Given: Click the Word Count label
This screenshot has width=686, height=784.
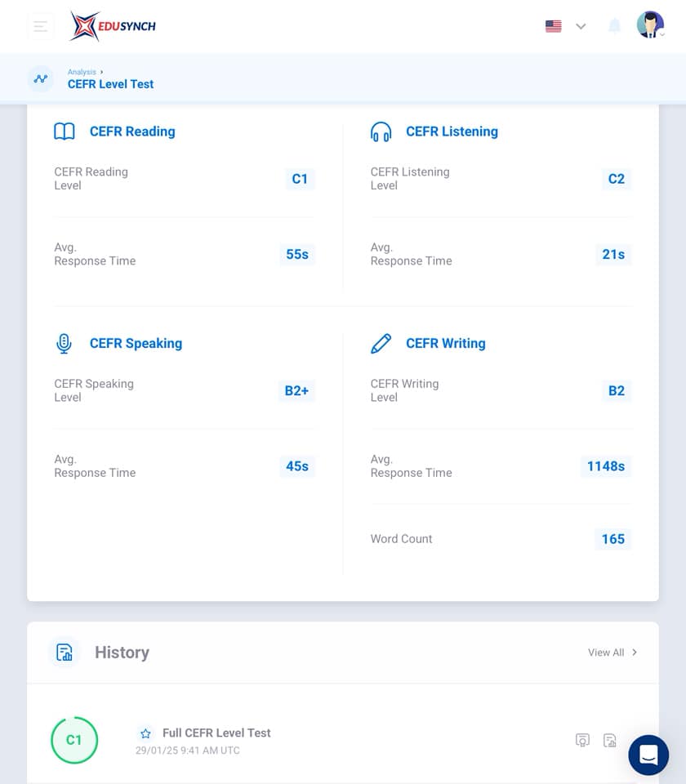Looking at the screenshot, I should coord(401,539).
